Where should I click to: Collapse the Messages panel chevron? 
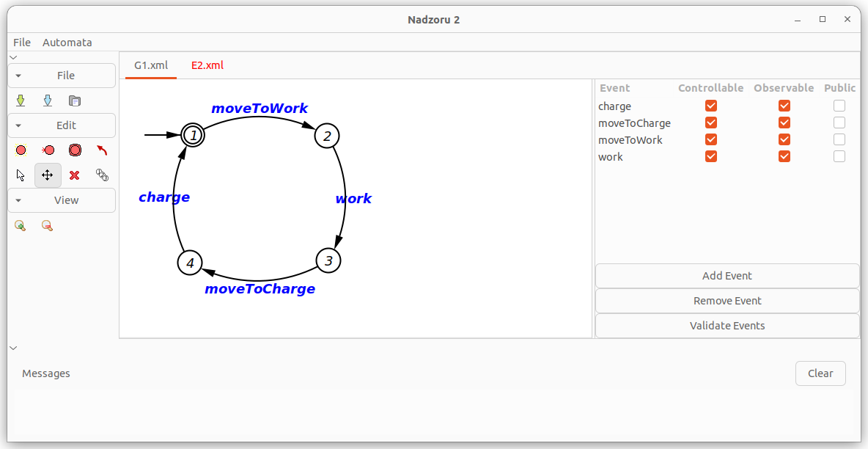(x=13, y=348)
